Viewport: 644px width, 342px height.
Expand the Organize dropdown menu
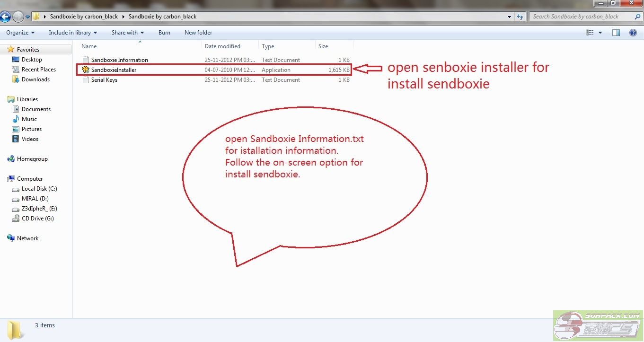20,33
